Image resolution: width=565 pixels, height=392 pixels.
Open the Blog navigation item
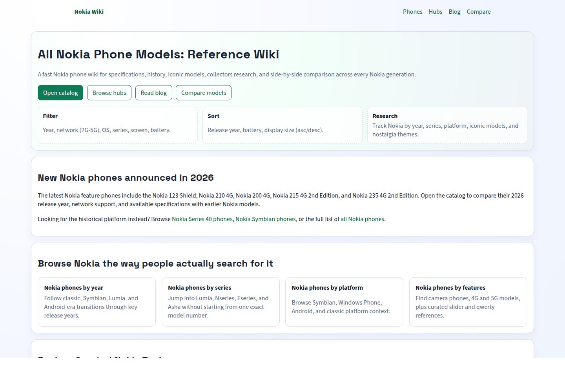pyautogui.click(x=454, y=12)
